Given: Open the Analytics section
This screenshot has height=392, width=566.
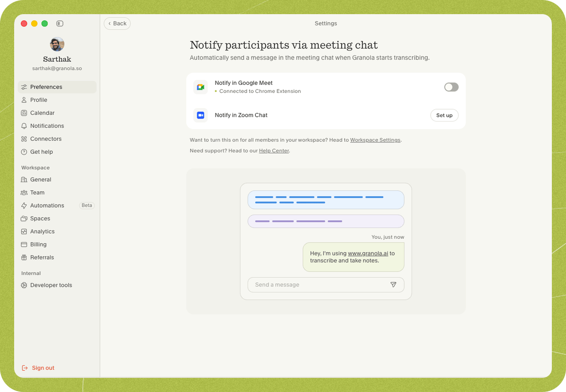Looking at the screenshot, I should [x=57, y=231].
